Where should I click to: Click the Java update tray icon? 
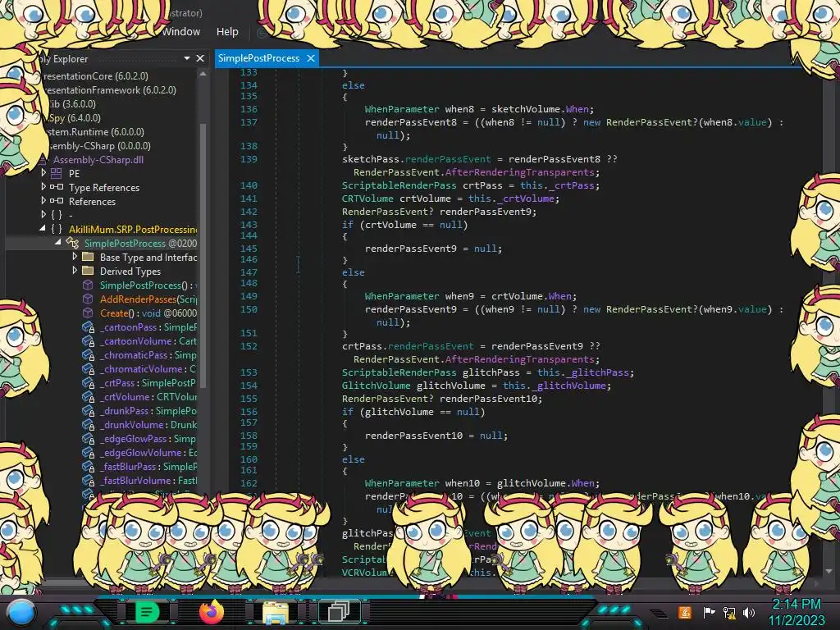[x=685, y=612]
